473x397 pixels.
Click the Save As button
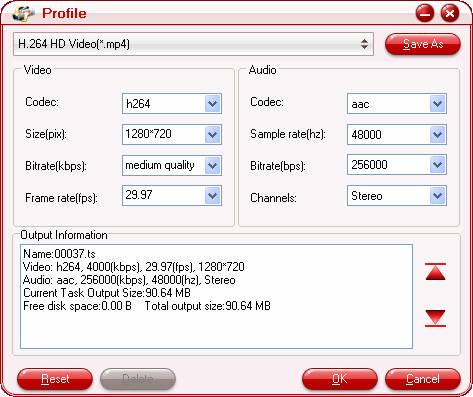click(423, 44)
